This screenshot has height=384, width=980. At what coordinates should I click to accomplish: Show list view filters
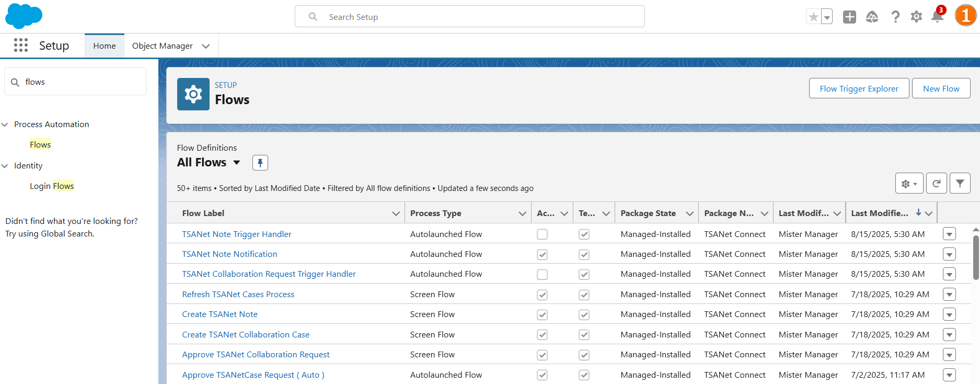(x=960, y=184)
